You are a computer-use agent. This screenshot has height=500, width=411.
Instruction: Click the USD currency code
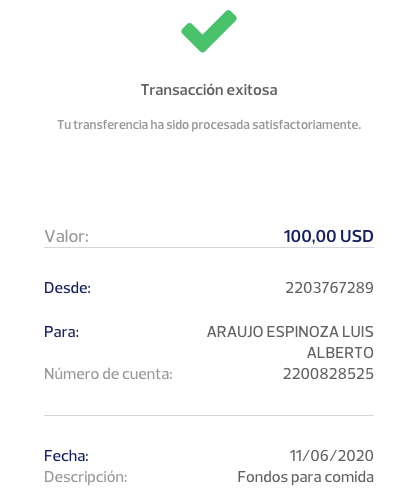(x=357, y=236)
